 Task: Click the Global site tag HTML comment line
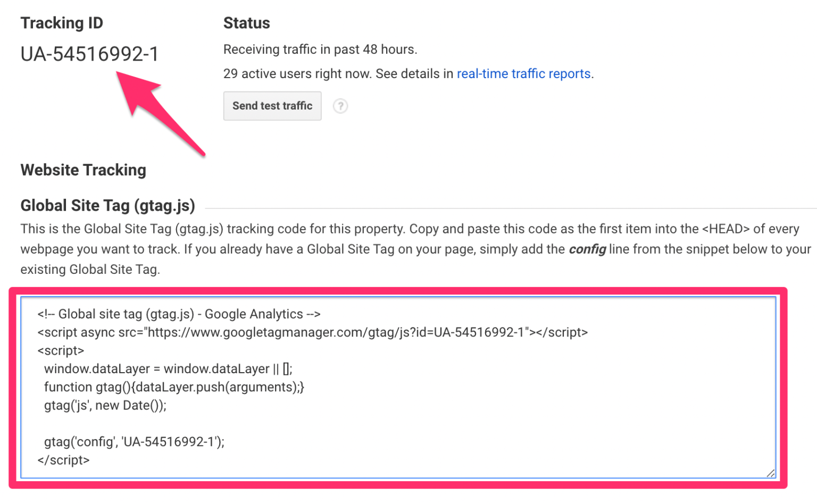[x=178, y=314]
